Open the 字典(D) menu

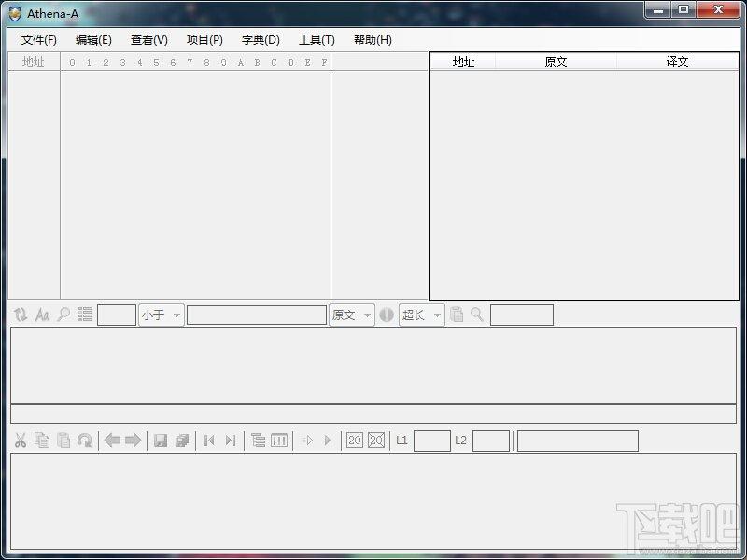261,40
